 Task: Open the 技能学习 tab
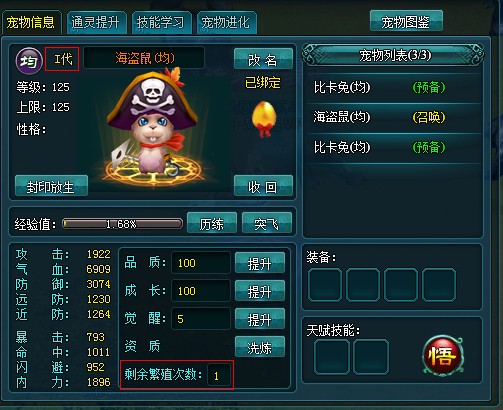click(161, 23)
